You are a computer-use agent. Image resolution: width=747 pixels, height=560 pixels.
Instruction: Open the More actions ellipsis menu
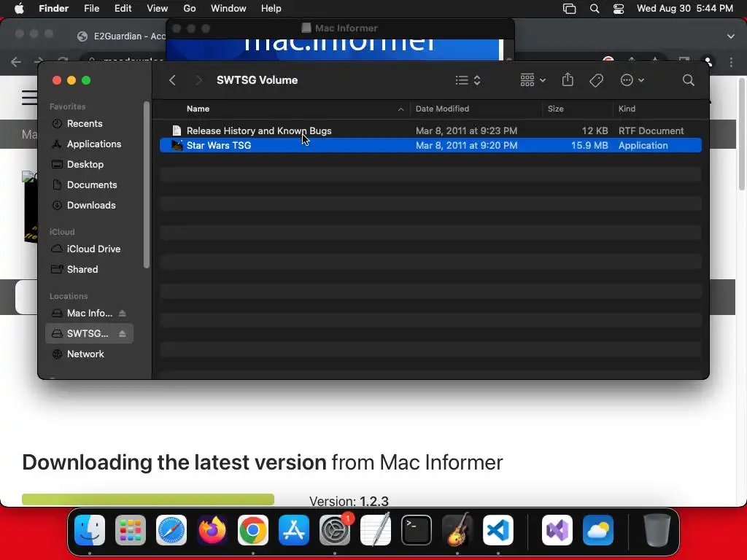[x=632, y=80]
